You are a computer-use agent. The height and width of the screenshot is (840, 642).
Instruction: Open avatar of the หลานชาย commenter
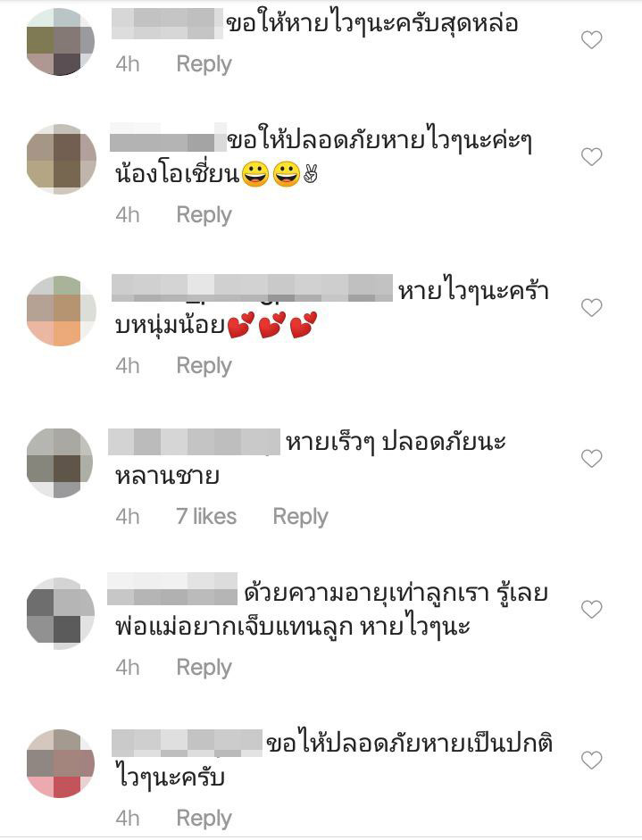[x=60, y=463]
